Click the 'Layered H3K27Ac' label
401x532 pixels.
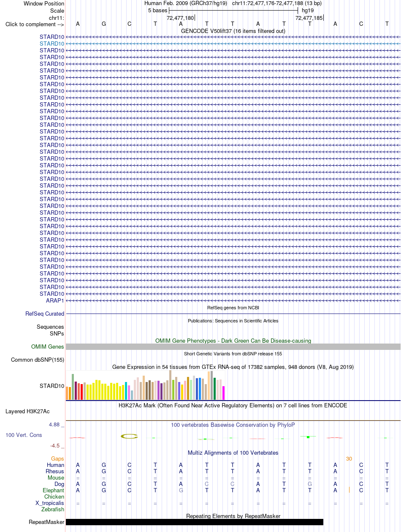pyautogui.click(x=27, y=411)
